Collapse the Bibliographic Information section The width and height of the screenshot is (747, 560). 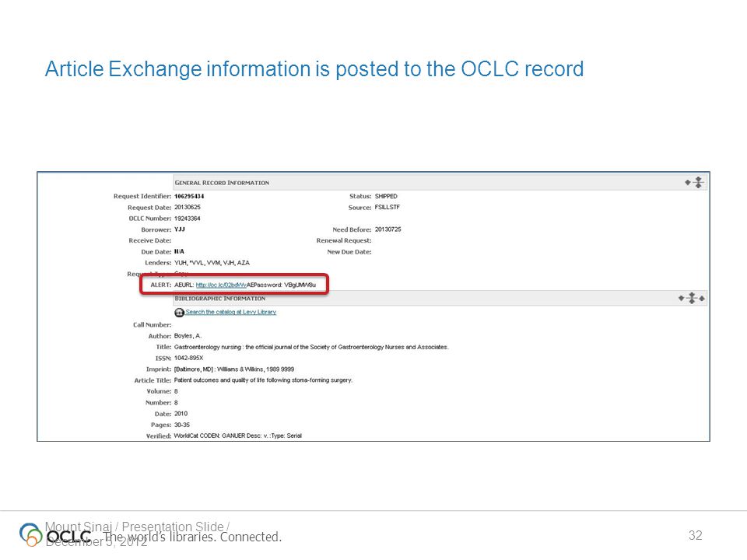pos(692,298)
